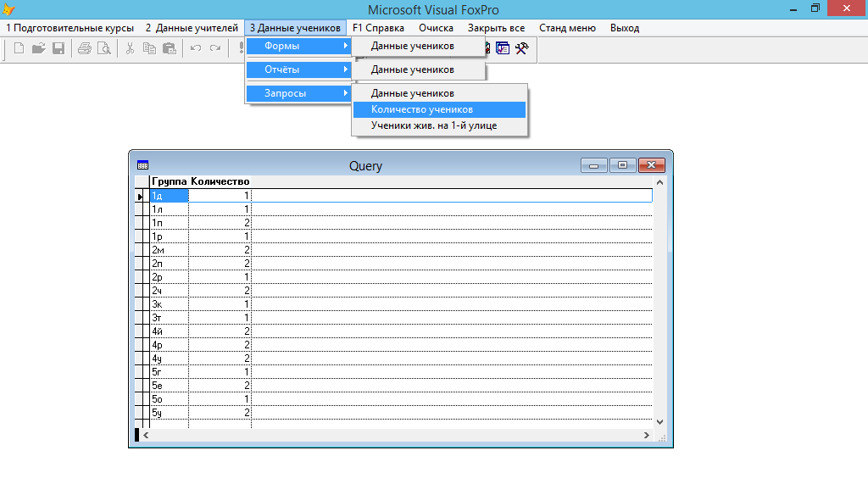868x495 pixels.
Task: Select the '5у' group cell
Action: click(170, 413)
